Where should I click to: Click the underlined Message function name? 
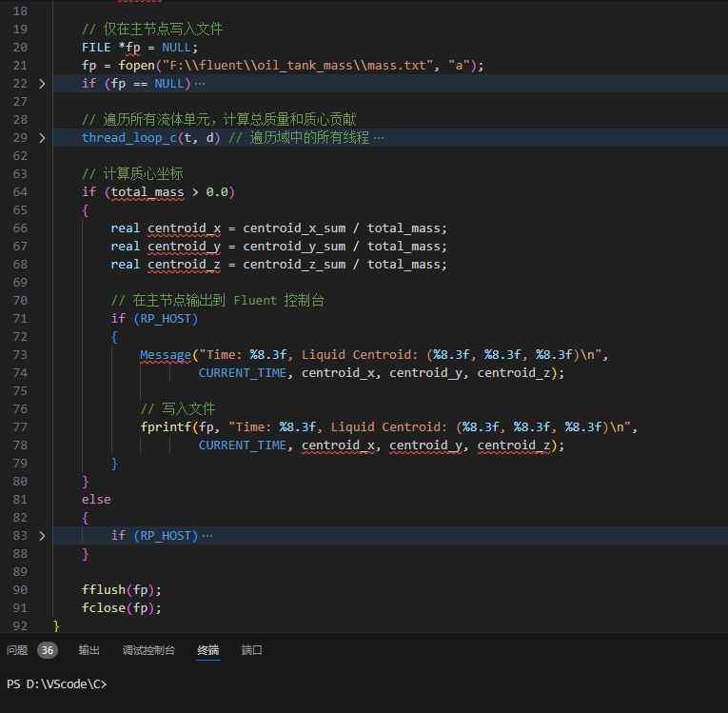(166, 355)
